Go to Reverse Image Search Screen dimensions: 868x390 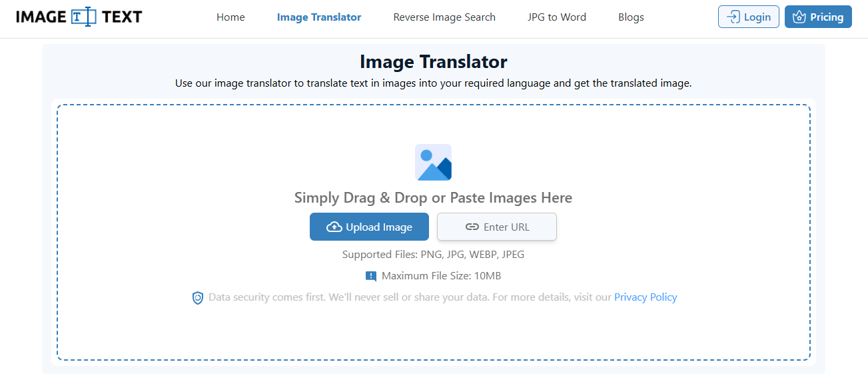pyautogui.click(x=444, y=17)
